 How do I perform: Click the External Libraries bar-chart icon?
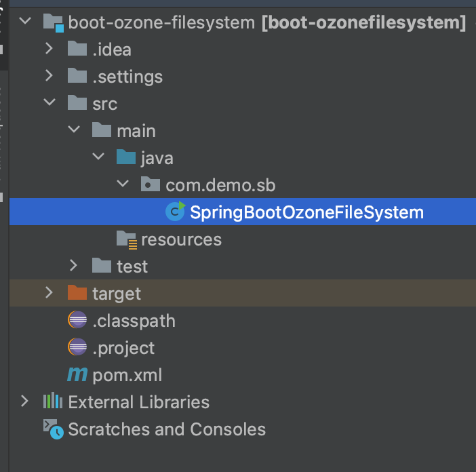tap(53, 401)
